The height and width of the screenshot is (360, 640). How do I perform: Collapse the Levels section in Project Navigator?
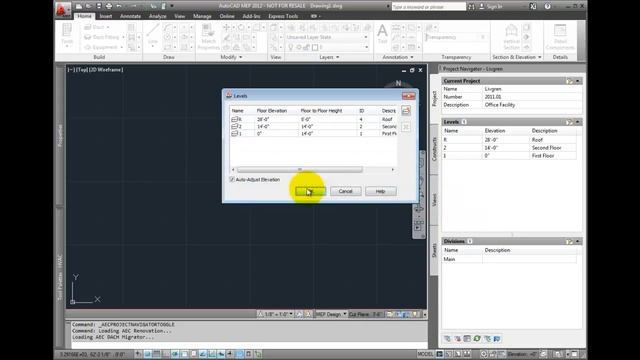(578, 122)
